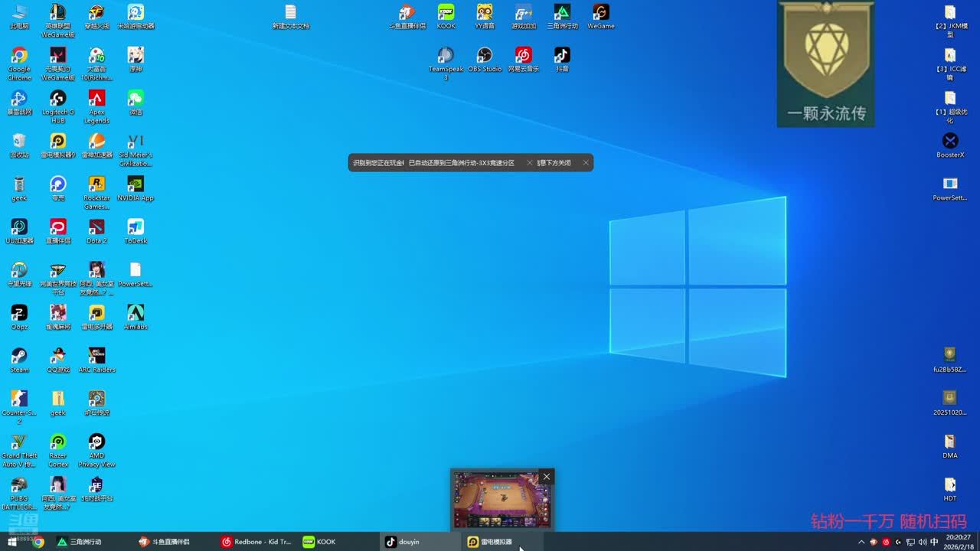
Task: Open the BoosterX desktop icon
Action: pos(950,142)
